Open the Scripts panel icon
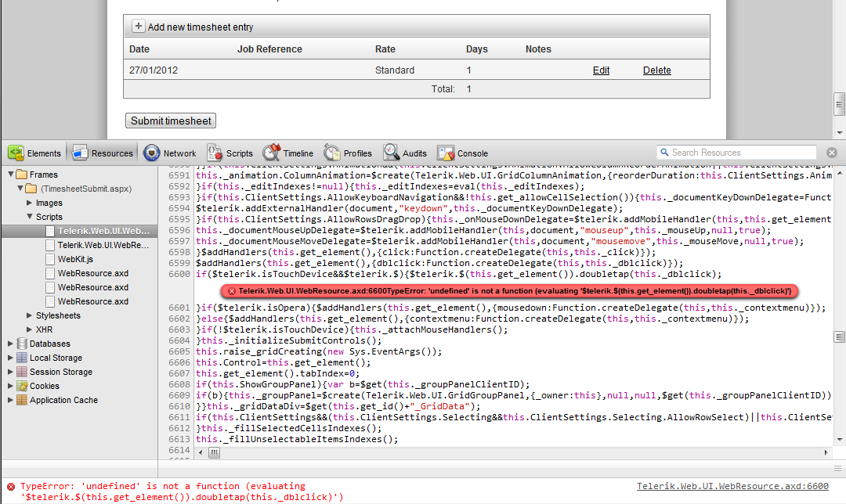Screen dimensions: 846x504 pos(215,153)
